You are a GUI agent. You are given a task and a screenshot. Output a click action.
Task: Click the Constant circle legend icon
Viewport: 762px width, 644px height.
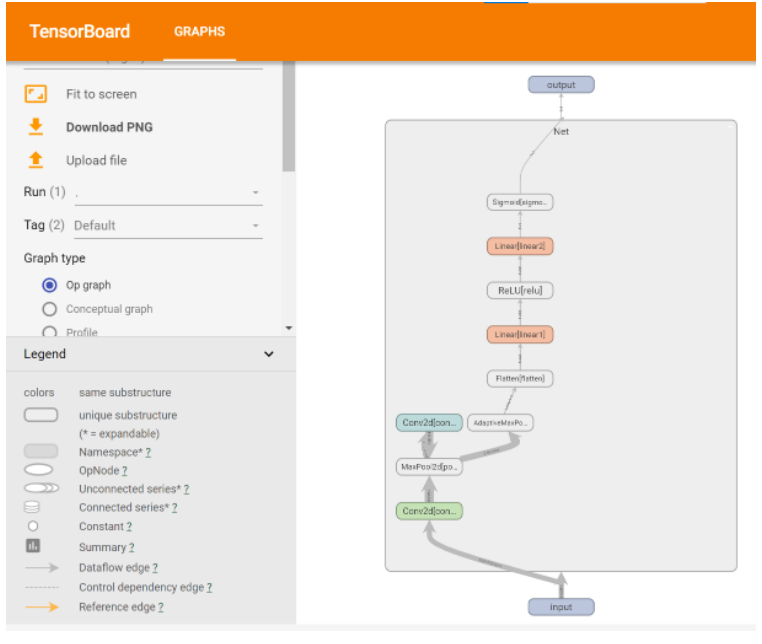point(33,526)
